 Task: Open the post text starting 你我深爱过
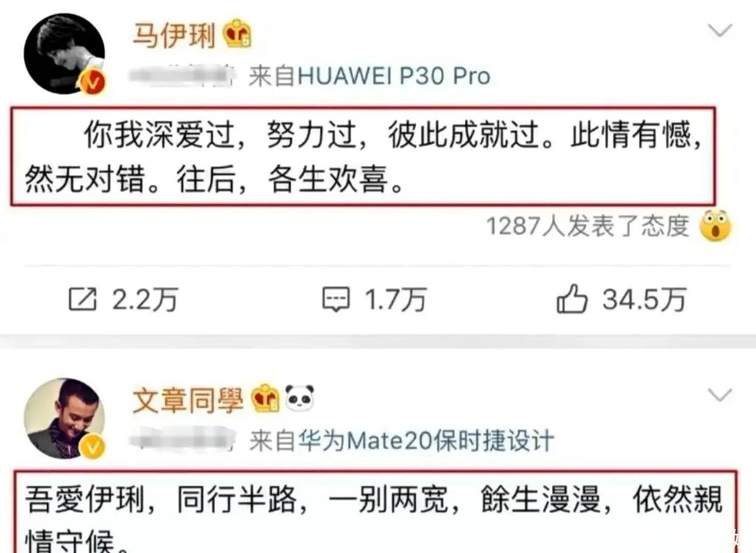click(363, 157)
